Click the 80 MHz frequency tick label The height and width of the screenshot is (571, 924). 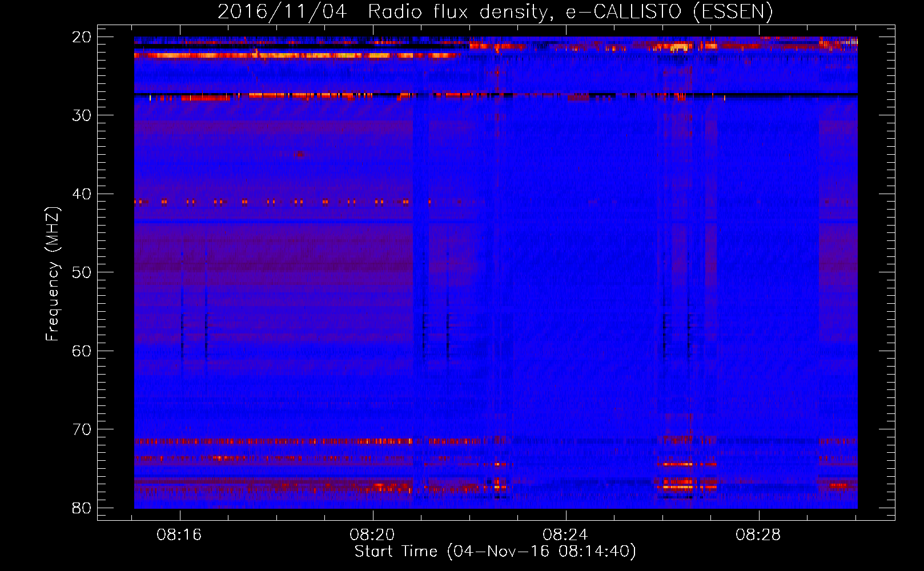click(x=82, y=508)
